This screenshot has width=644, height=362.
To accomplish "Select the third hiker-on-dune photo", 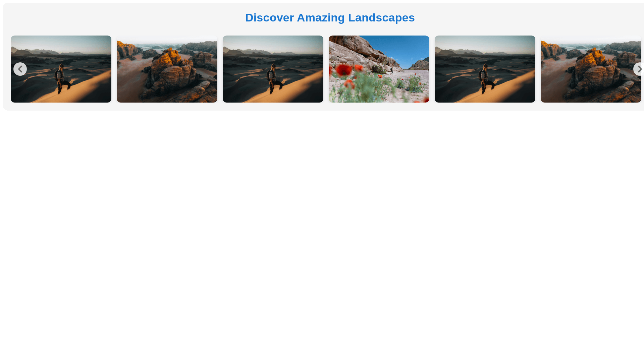I will pos(485,69).
